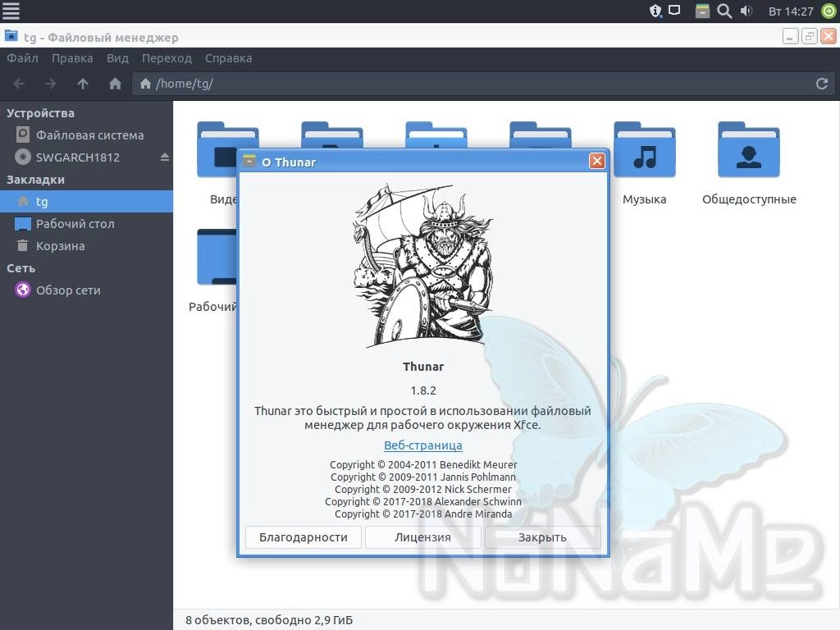Go to the home folder via the toolbar house icon
The width and height of the screenshot is (840, 630).
pyautogui.click(x=115, y=84)
